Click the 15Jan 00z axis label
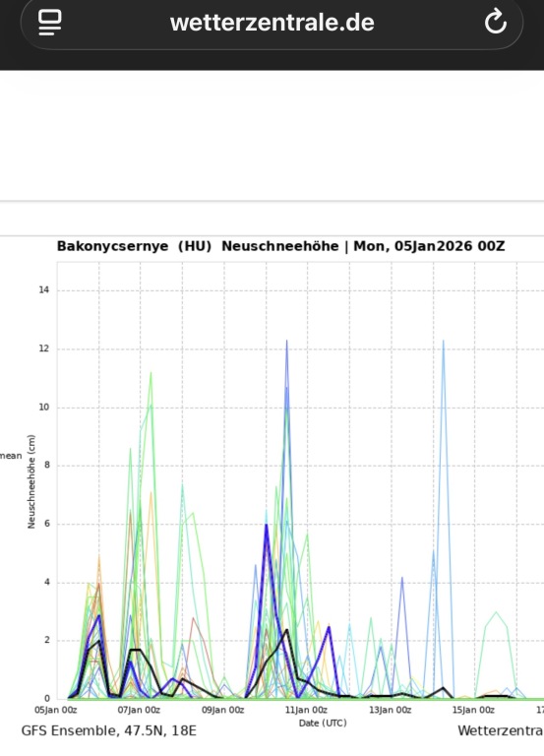The height and width of the screenshot is (756, 544). 473,710
